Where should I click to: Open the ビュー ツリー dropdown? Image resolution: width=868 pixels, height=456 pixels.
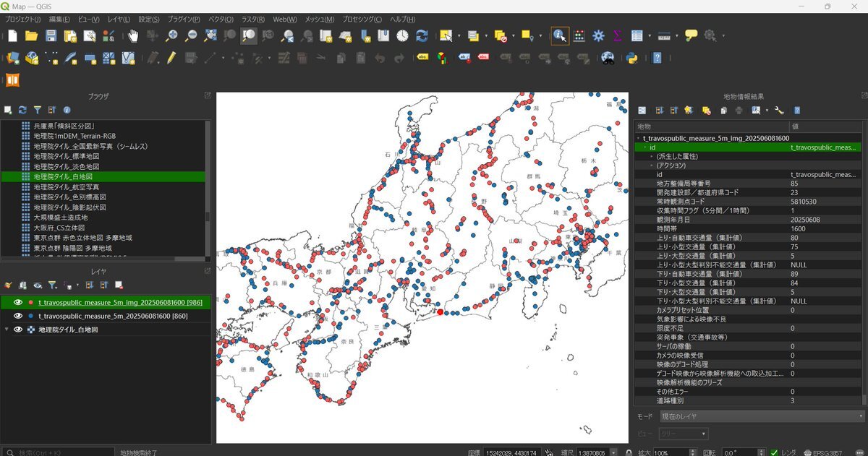684,434
